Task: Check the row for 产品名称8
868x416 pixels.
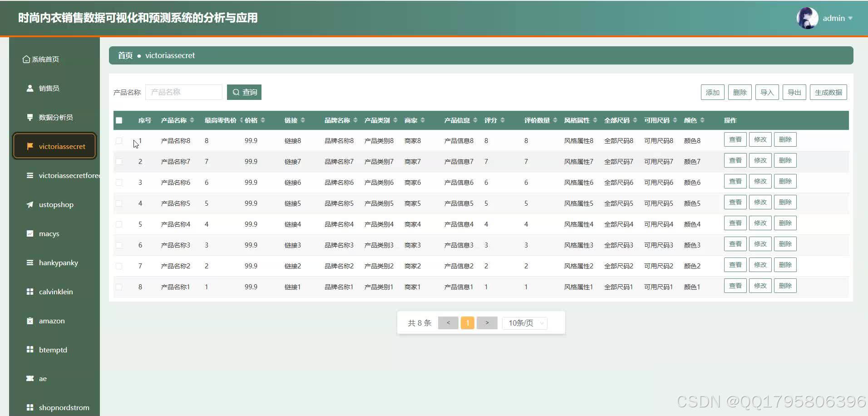Action: (119, 141)
